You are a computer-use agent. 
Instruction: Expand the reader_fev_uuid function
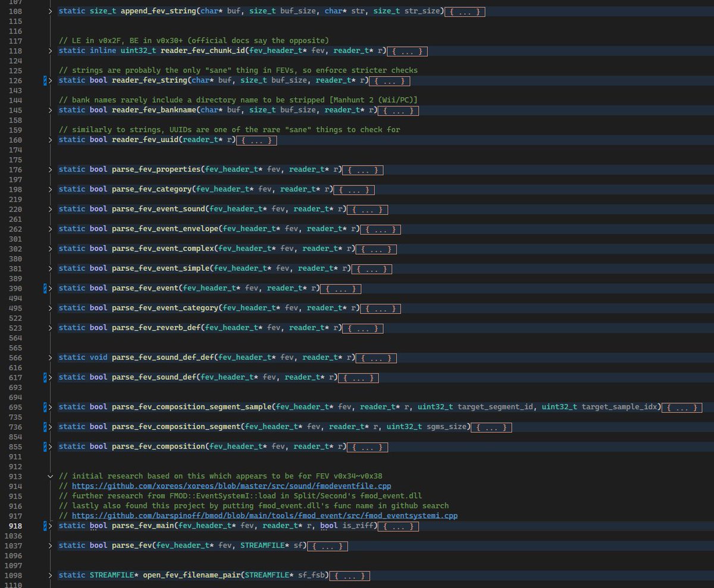(50, 140)
